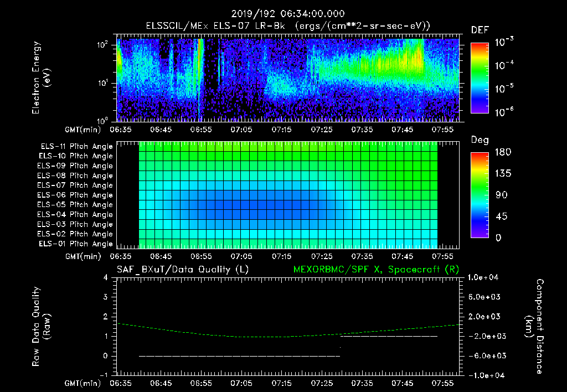Click the 10¹ electron energy tick label
This screenshot has height=392, width=567.
[102, 83]
